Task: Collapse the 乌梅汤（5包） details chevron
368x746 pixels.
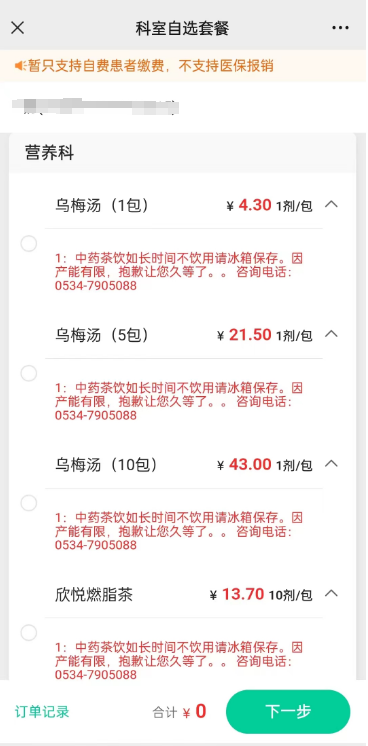Action: 331,334
